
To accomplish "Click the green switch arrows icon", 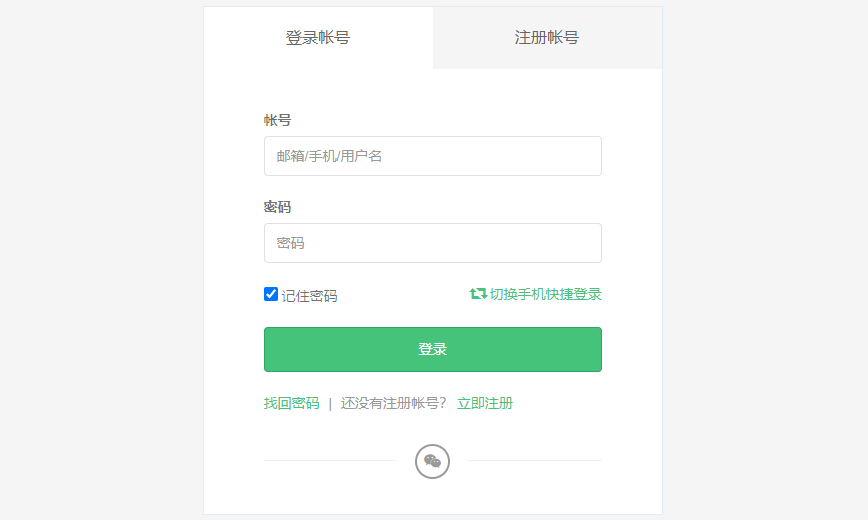I will (x=478, y=294).
